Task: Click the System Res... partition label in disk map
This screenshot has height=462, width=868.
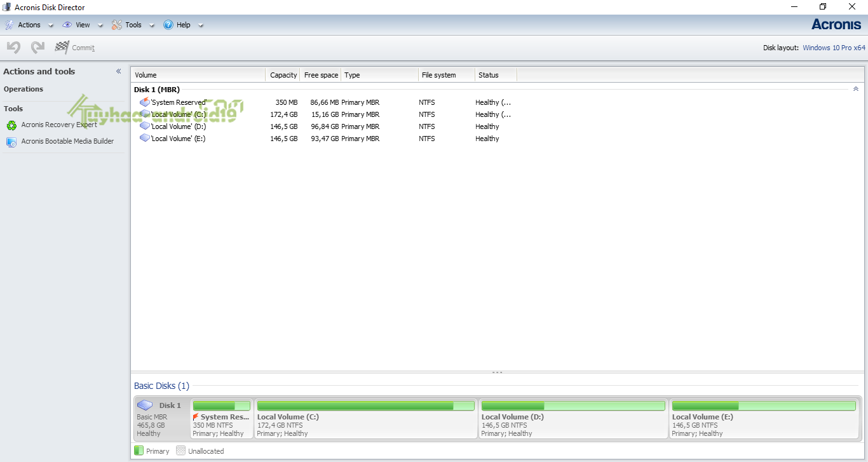Action: (x=225, y=417)
